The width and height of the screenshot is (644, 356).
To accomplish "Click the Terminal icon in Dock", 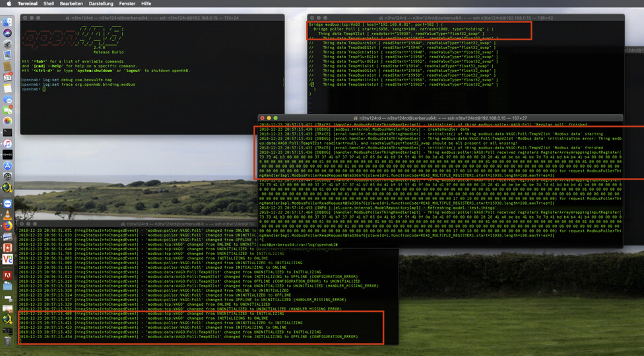I will [x=7, y=132].
